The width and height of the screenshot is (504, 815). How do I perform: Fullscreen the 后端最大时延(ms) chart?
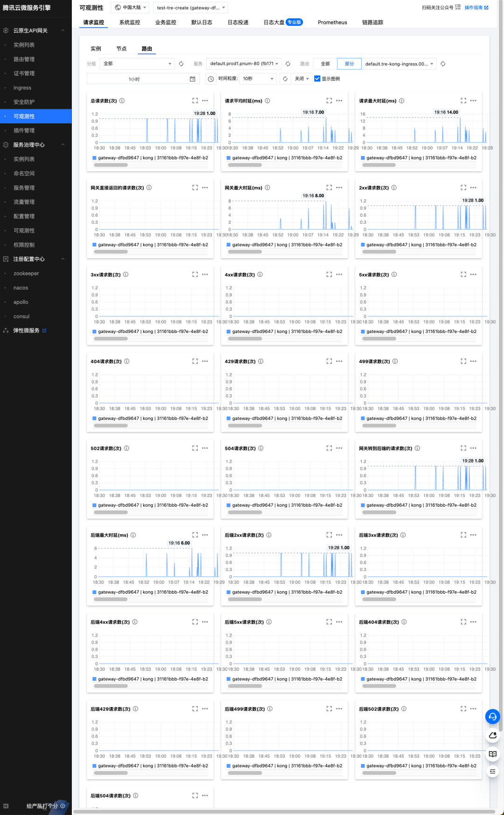(195, 535)
